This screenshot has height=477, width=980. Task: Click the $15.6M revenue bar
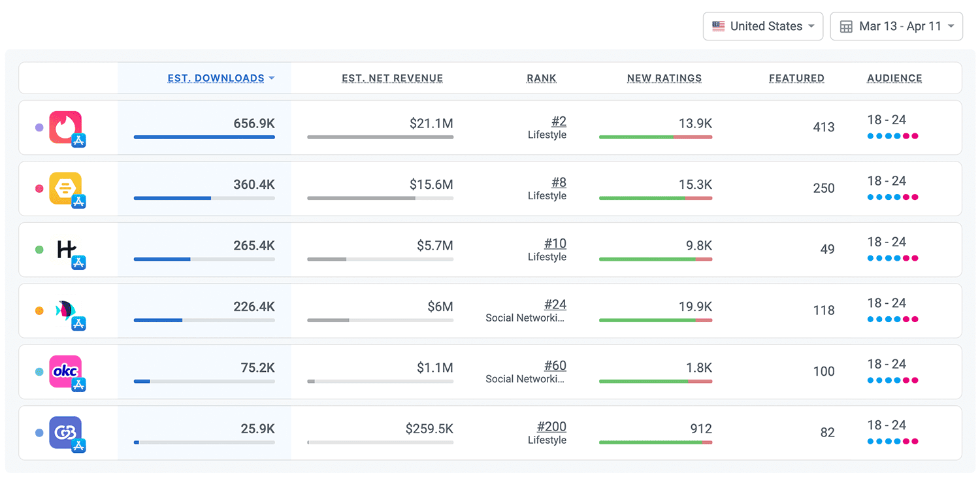tap(380, 198)
